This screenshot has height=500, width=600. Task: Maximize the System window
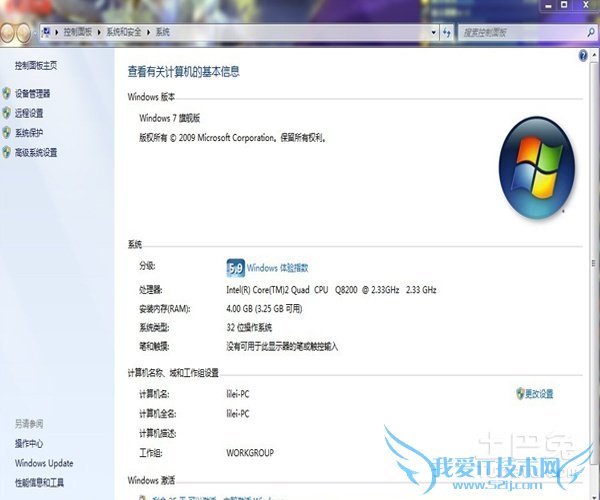[x=564, y=5]
